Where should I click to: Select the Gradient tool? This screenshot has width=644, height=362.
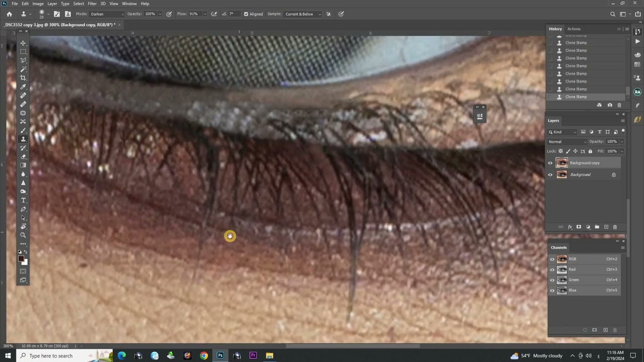pos(23,165)
